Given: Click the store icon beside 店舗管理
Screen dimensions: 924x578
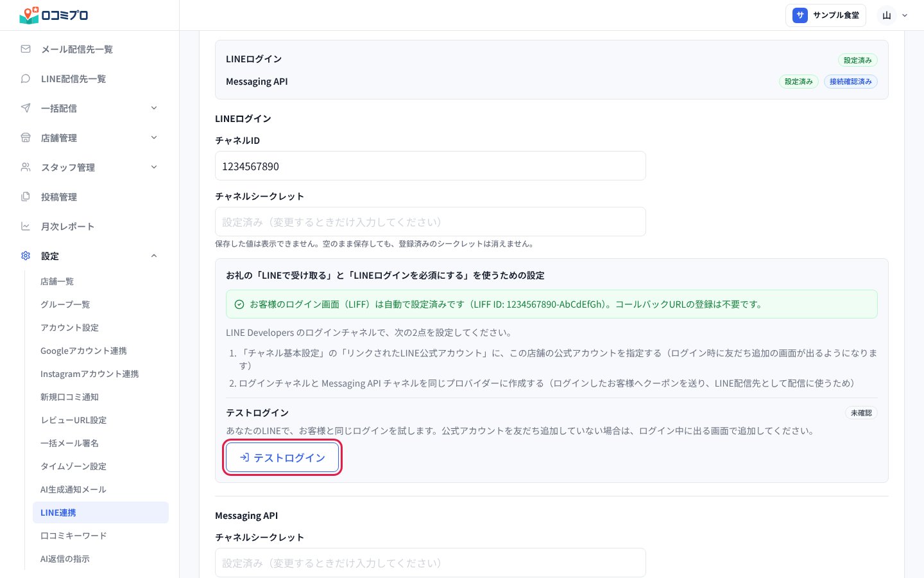Looking at the screenshot, I should point(26,137).
